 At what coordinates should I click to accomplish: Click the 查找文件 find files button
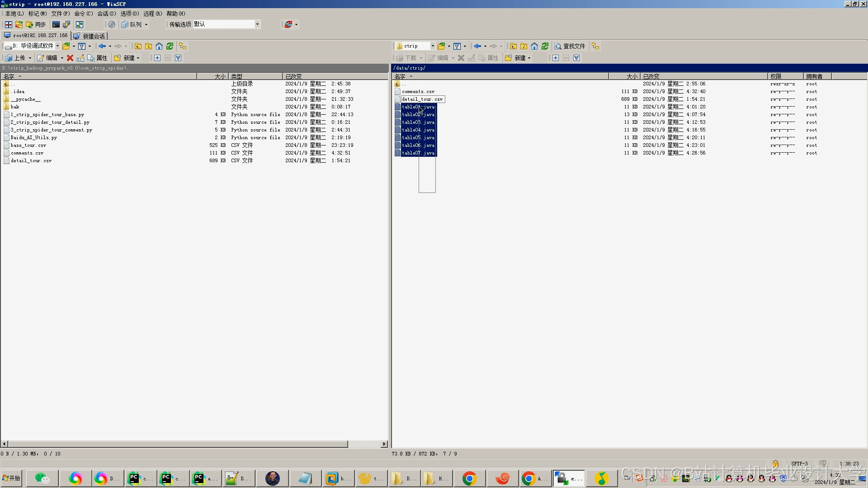click(570, 46)
